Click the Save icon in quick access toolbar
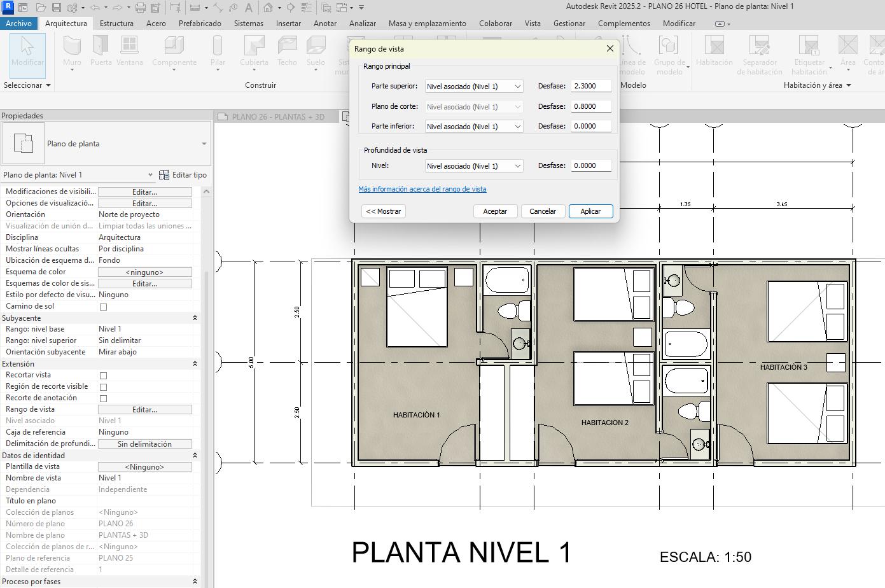This screenshot has width=885, height=588. click(x=57, y=8)
